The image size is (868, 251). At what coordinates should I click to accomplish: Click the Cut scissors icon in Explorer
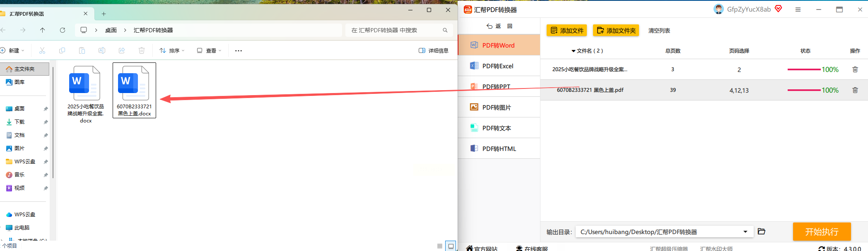(42, 50)
